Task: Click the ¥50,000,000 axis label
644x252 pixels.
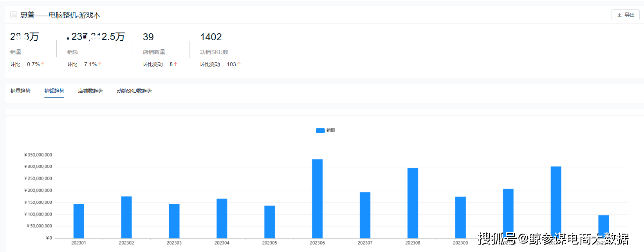Action: coord(39,226)
